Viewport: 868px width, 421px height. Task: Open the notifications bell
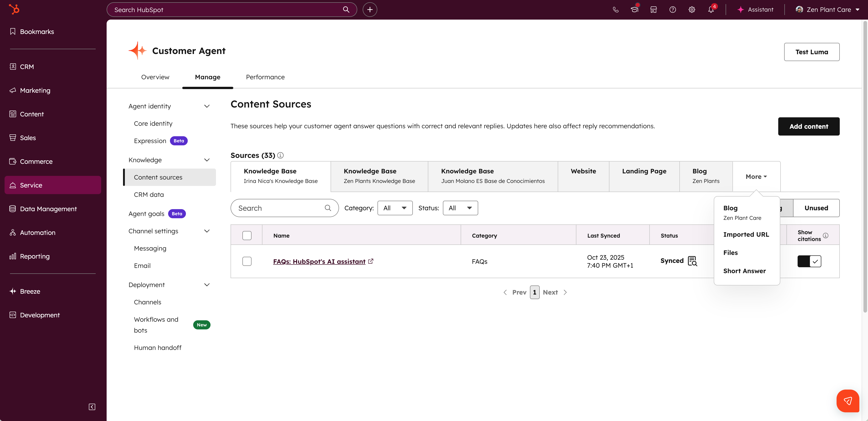711,10
